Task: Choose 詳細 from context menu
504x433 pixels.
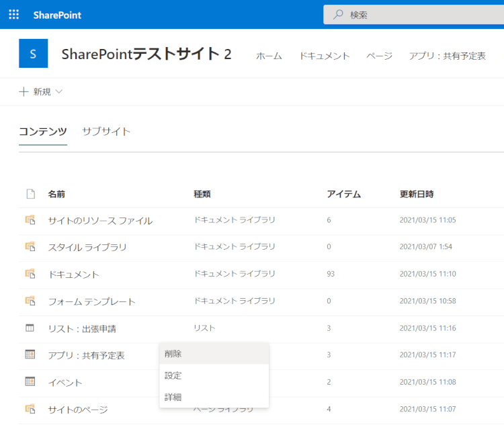Action: click(x=214, y=397)
